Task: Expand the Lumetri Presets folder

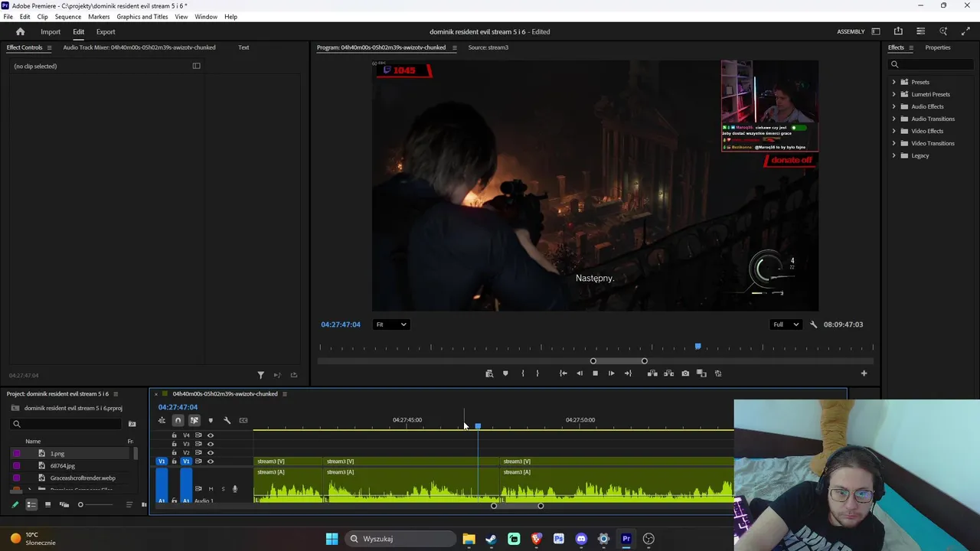Action: [x=893, y=94]
